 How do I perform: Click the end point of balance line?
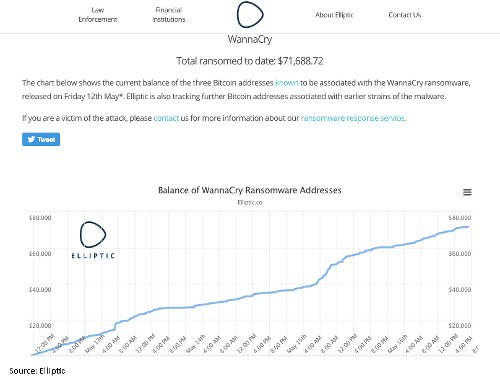(468, 227)
